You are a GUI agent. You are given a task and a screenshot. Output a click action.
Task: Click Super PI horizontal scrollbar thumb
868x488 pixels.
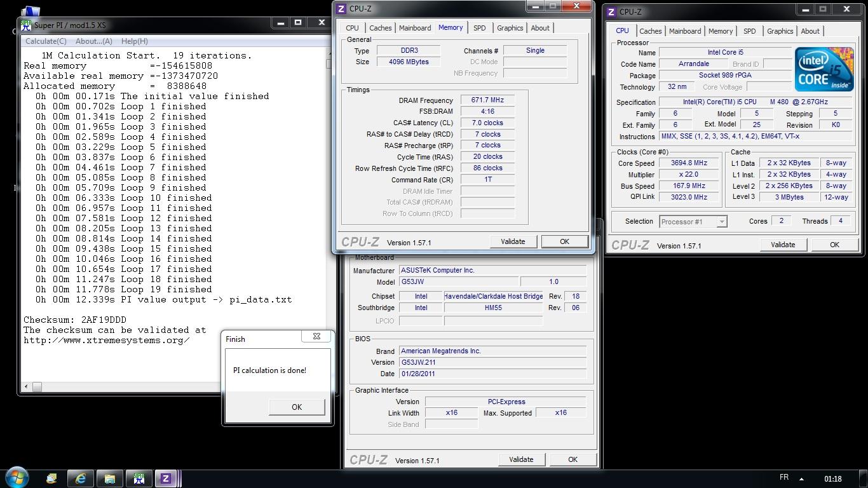[37, 386]
